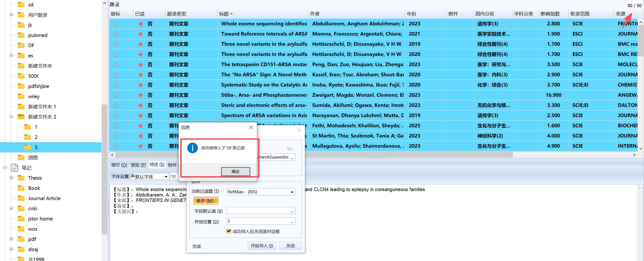Star the Spectrum of ARSA variations record

116,116
